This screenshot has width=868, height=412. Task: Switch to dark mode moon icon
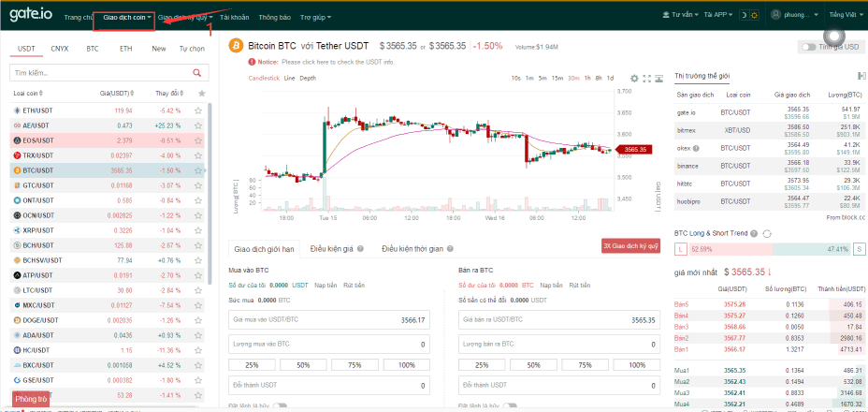click(745, 15)
